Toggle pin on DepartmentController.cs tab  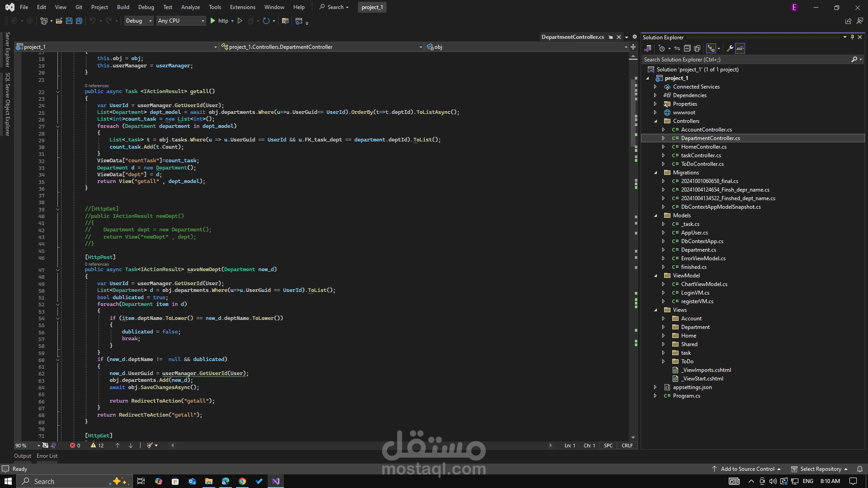coord(611,37)
